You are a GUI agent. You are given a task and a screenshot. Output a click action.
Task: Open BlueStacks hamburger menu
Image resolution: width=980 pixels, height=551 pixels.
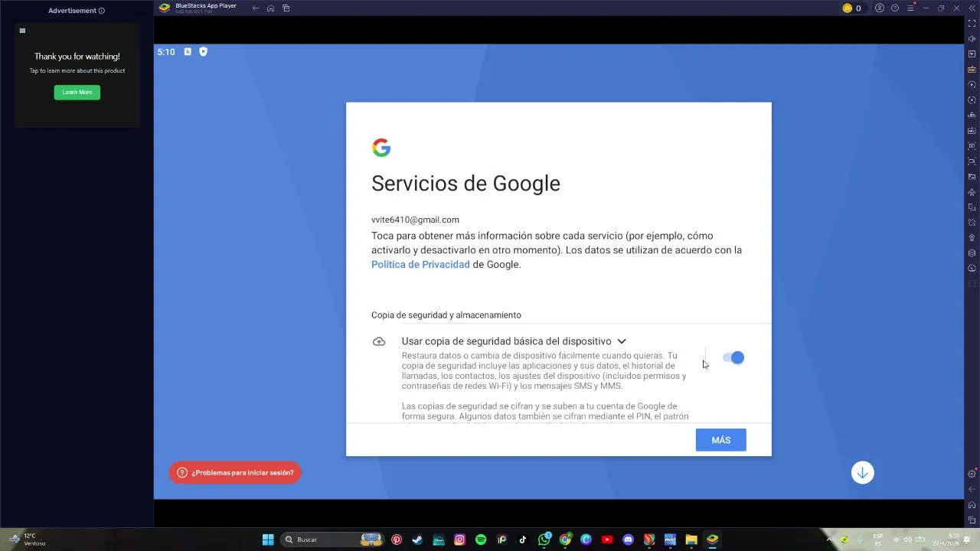click(910, 8)
